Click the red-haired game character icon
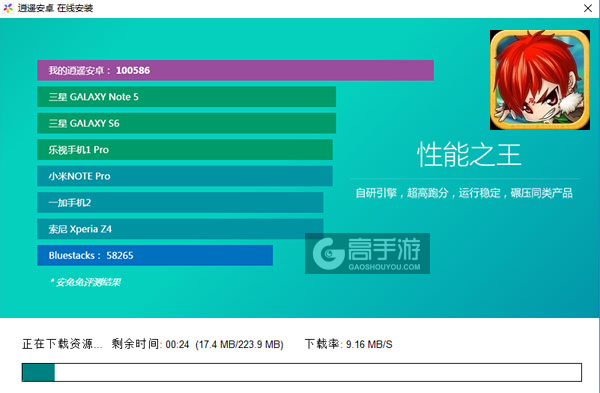600x393 pixels. coord(540,80)
